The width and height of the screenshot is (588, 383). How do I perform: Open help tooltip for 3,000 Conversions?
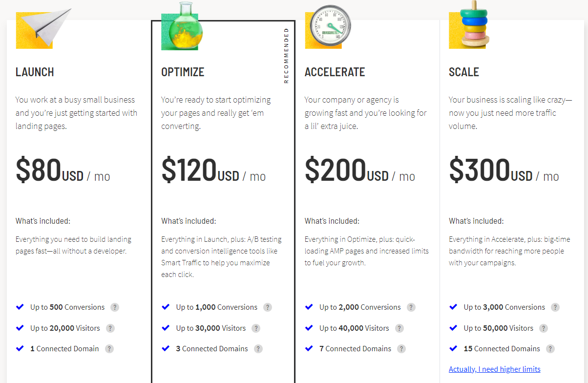coord(555,307)
